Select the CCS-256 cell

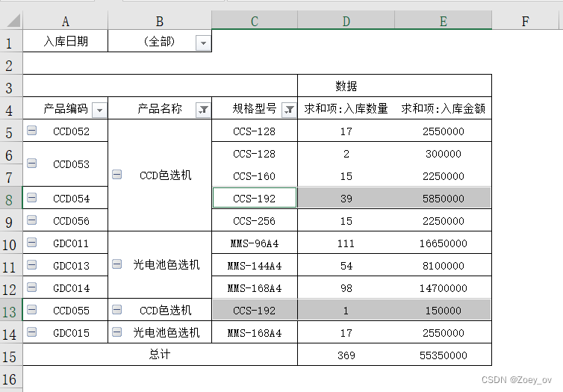coord(254,220)
